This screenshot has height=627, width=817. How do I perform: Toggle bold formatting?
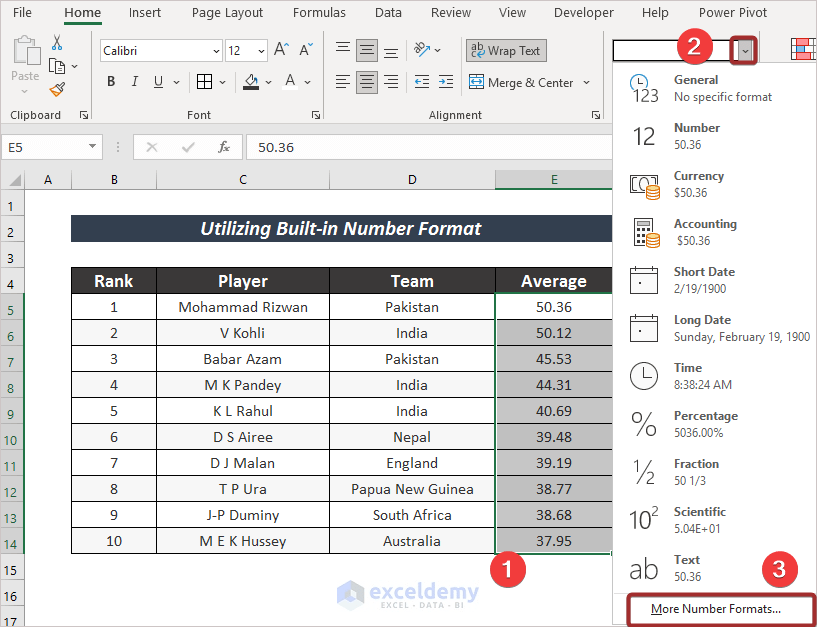tap(111, 81)
